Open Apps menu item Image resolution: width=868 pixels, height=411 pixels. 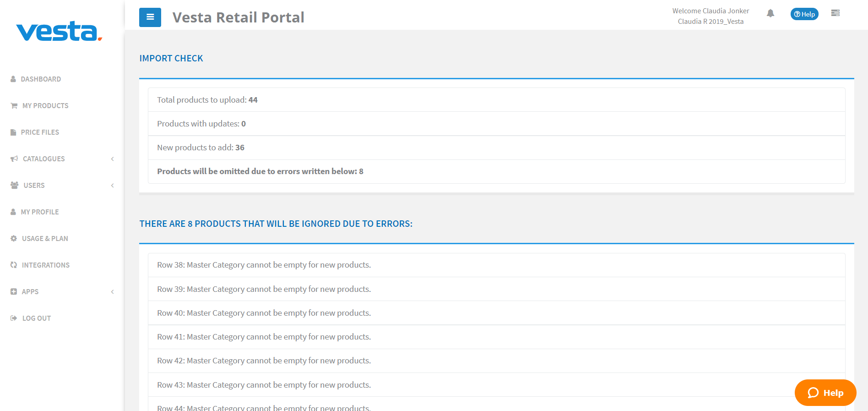(x=30, y=292)
